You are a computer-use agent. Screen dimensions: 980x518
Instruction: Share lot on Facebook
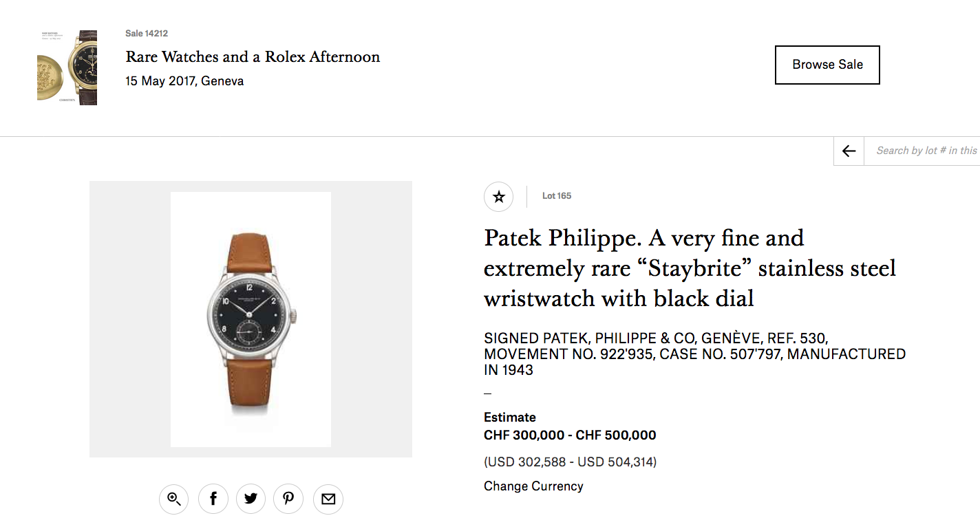tap(213, 499)
